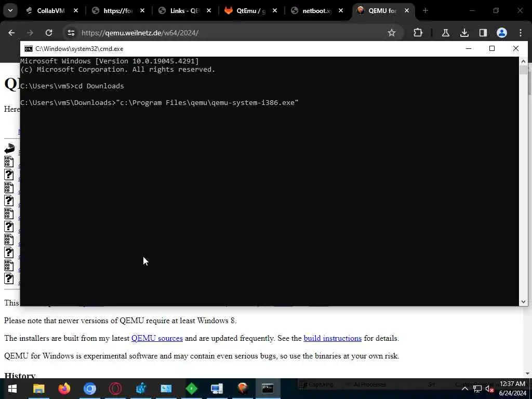Screen dimensions: 532x399
Task: Close the QtEmu tab
Action: tap(275, 10)
